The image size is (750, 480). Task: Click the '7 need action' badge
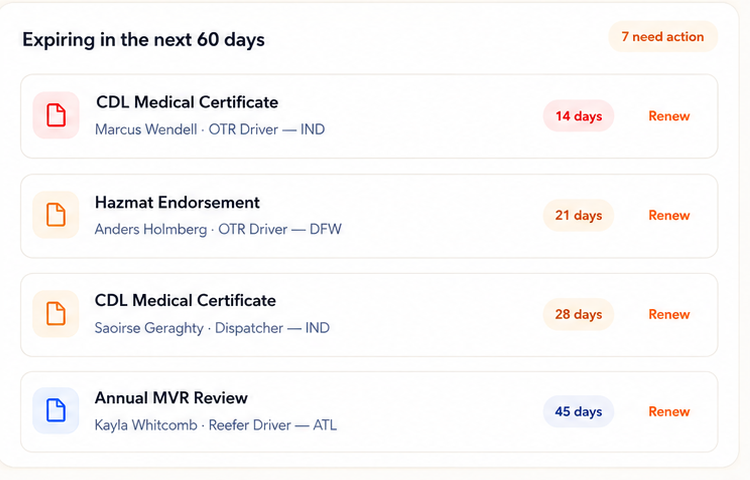[662, 37]
